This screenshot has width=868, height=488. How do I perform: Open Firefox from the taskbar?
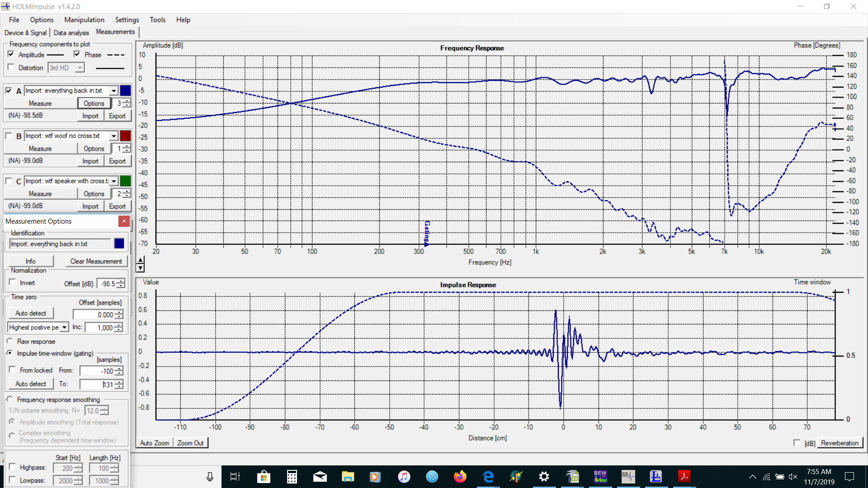pyautogui.click(x=460, y=476)
